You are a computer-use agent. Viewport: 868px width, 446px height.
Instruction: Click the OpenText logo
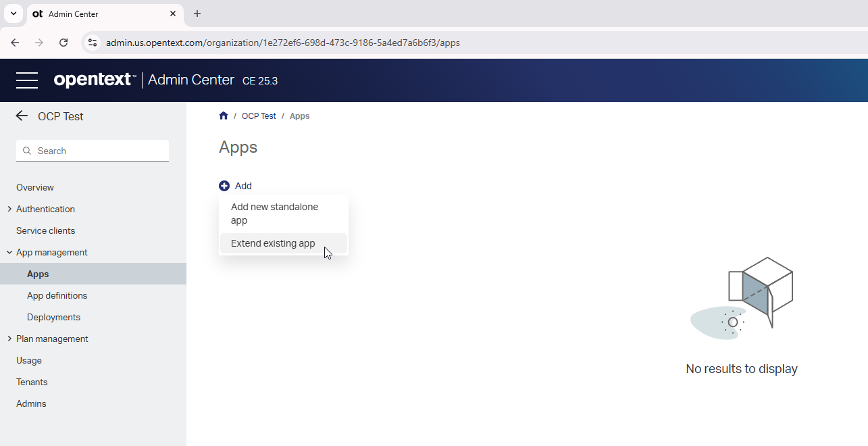pyautogui.click(x=95, y=80)
